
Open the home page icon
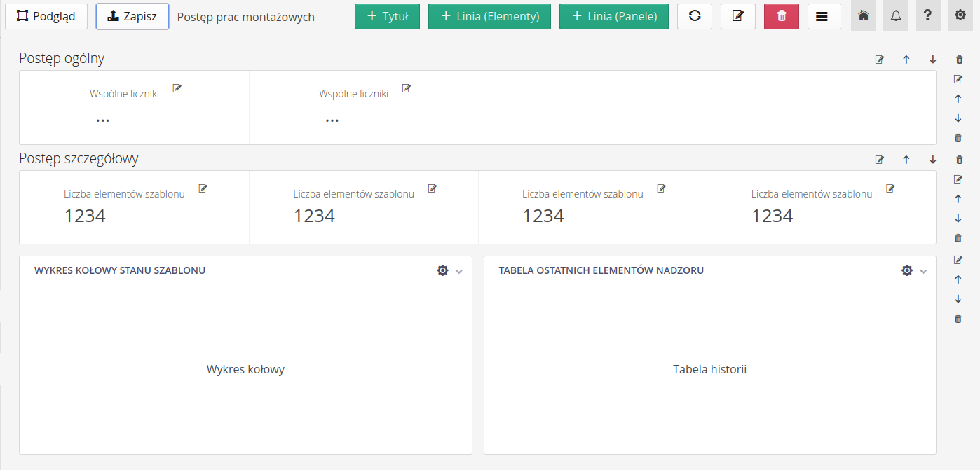pos(864,15)
